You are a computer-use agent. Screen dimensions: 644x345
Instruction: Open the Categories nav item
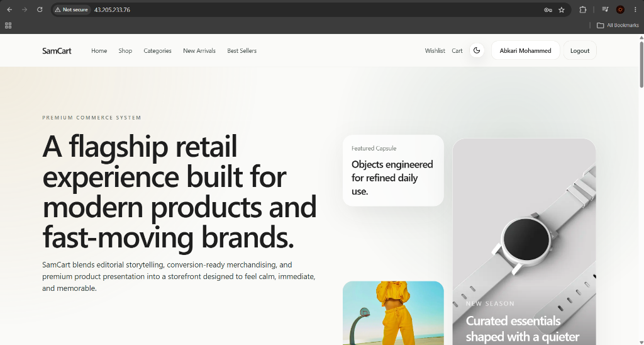(157, 50)
